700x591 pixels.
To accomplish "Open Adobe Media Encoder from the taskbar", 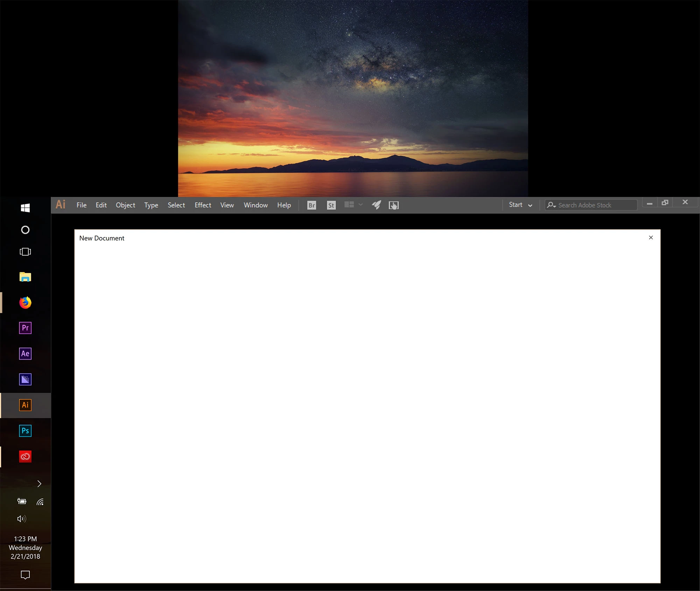I will coord(25,379).
